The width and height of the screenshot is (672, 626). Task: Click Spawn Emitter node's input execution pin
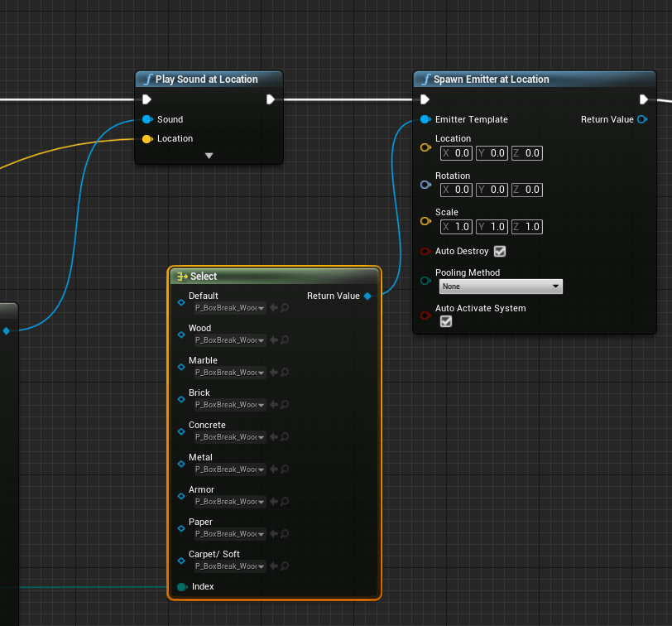pyautogui.click(x=425, y=99)
